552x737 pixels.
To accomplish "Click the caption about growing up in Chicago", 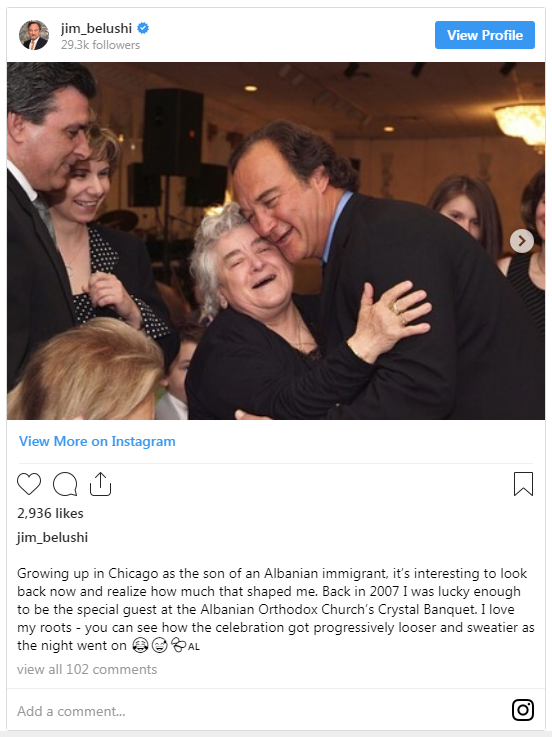I will [276, 609].
